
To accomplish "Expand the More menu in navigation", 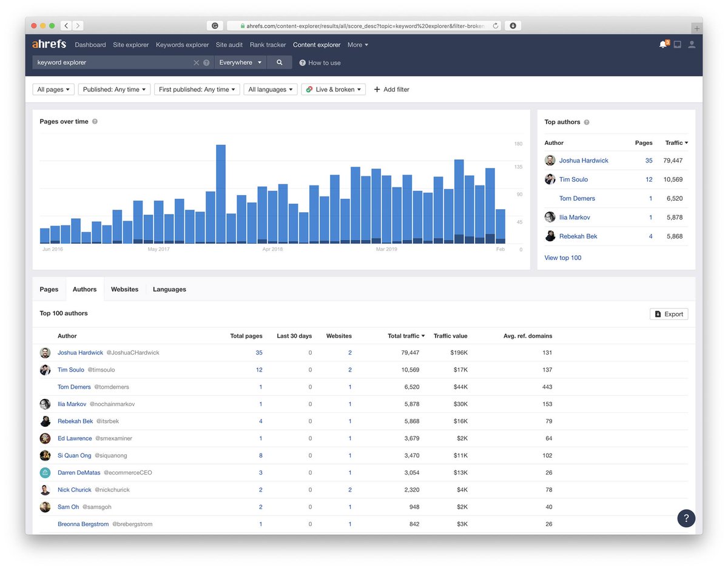I will pyautogui.click(x=358, y=45).
